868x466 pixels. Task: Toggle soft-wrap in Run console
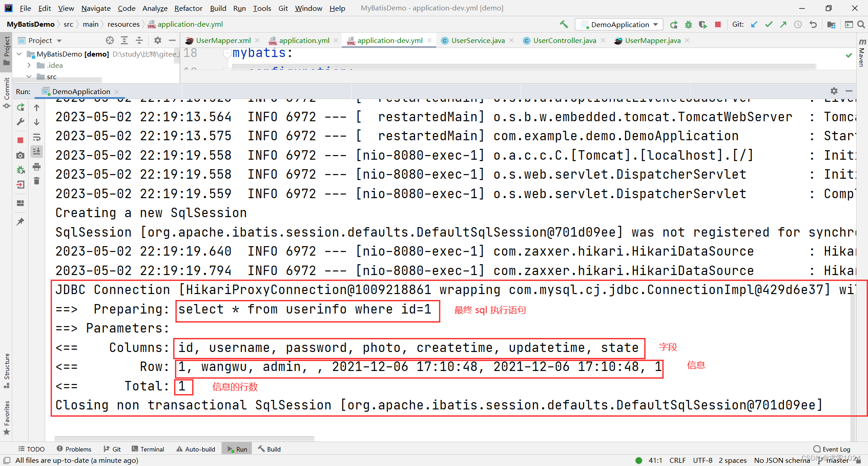pos(37,137)
